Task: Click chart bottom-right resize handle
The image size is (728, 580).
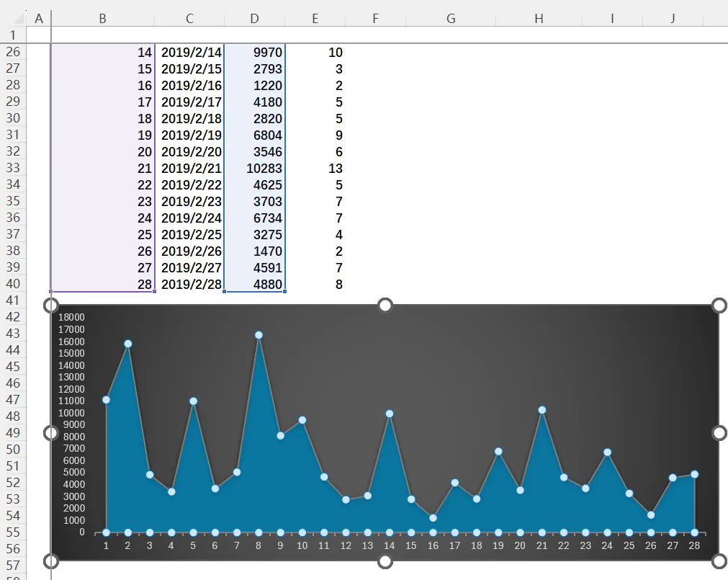Action: point(719,561)
